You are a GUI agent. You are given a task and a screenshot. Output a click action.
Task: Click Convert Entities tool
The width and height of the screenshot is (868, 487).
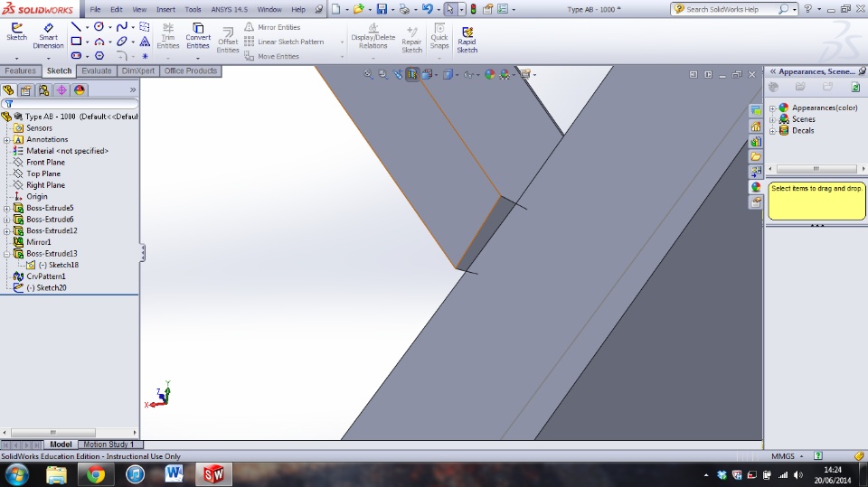tap(198, 35)
